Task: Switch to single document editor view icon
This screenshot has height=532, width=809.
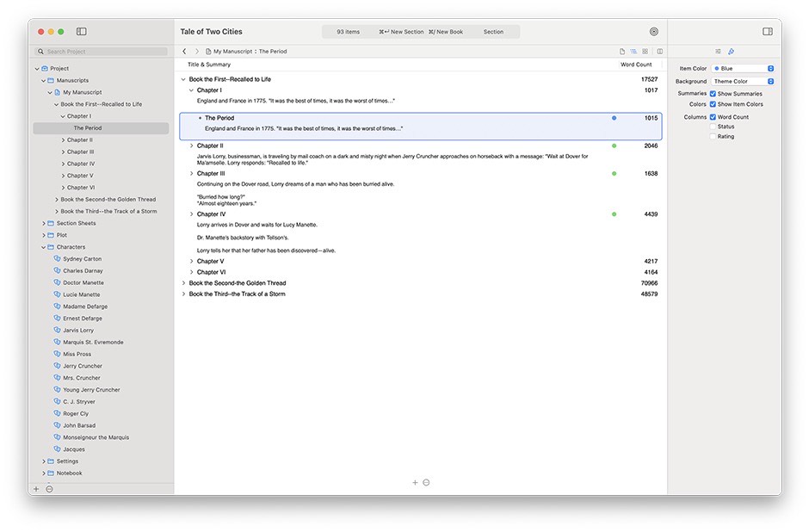Action: [x=622, y=51]
